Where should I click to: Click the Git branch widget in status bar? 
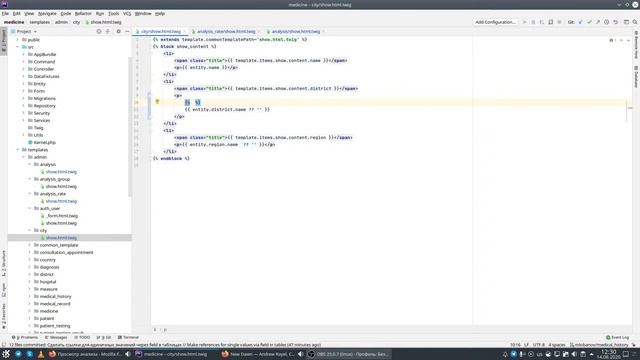click(x=598, y=345)
